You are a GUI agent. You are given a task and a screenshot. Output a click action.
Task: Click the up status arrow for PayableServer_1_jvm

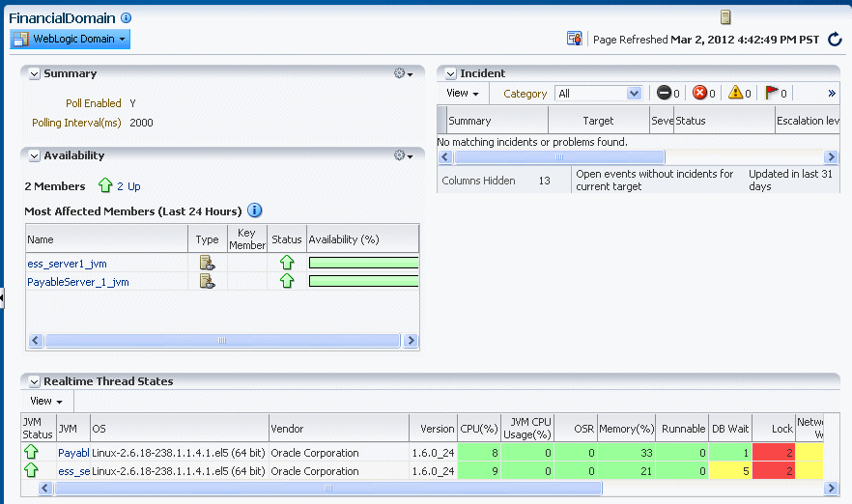coord(287,281)
